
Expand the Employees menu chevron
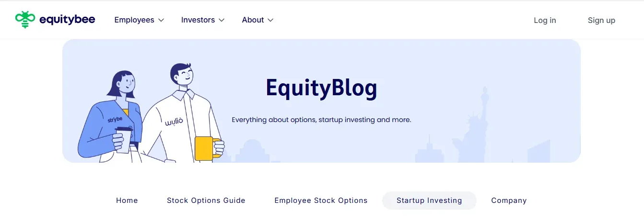click(161, 20)
